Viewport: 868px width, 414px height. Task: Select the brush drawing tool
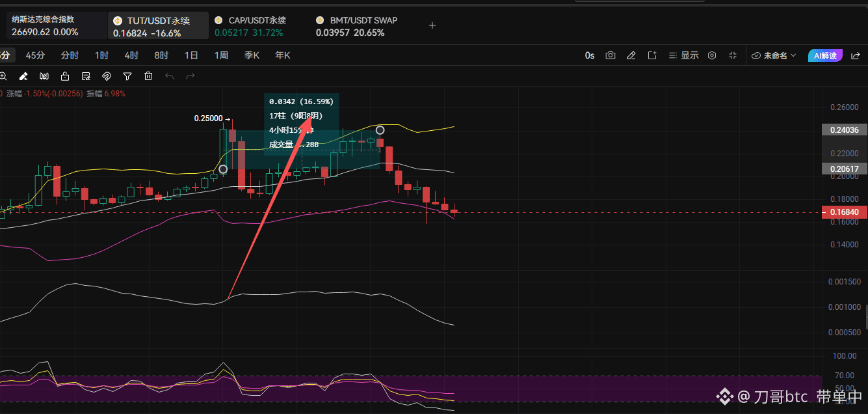(23, 76)
